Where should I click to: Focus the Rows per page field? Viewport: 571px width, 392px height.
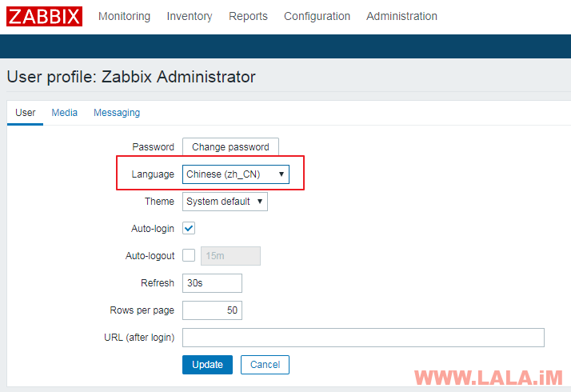pyautogui.click(x=212, y=310)
